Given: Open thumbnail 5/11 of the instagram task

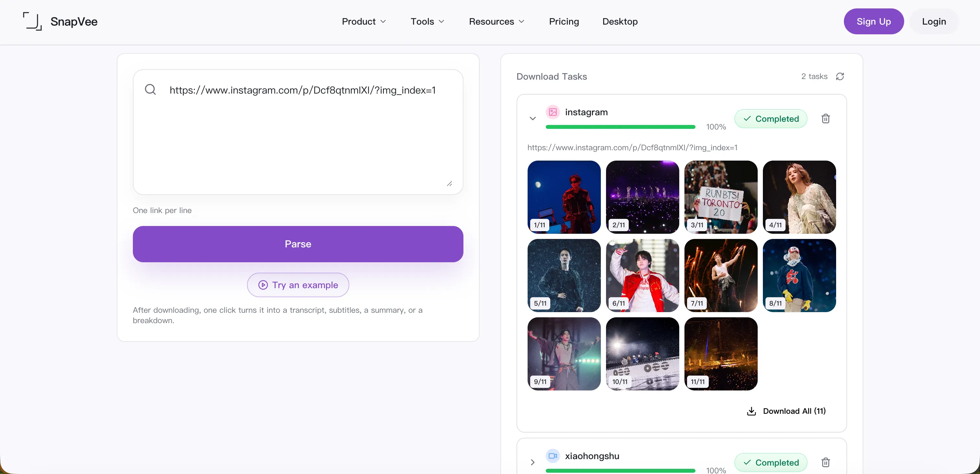Looking at the screenshot, I should pos(564,275).
